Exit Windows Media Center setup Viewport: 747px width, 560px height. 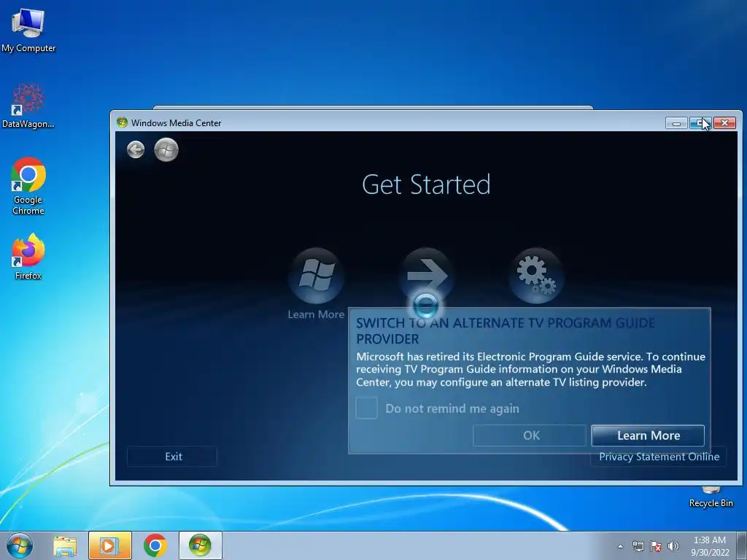point(172,456)
